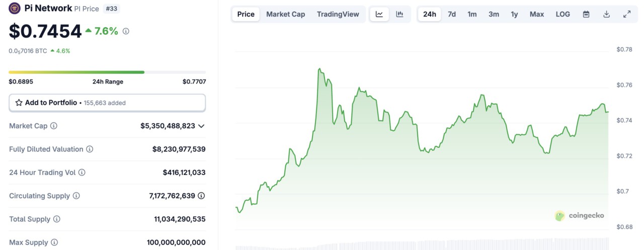Select the Max time range
Viewport: 644px width, 250px height.
tap(537, 14)
